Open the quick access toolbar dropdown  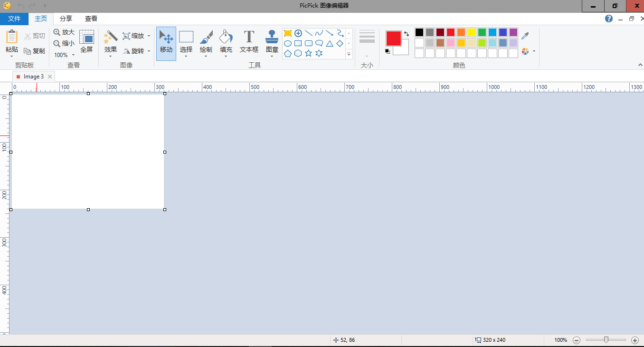click(x=45, y=6)
